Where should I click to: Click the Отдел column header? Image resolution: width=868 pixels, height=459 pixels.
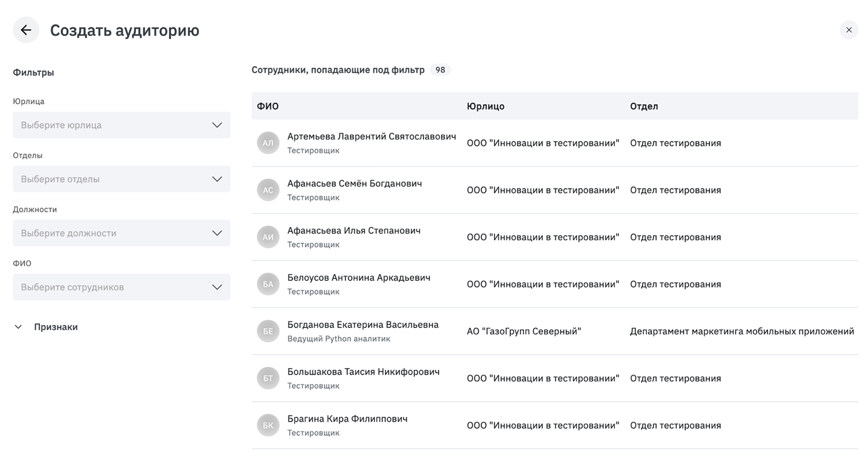(x=644, y=106)
